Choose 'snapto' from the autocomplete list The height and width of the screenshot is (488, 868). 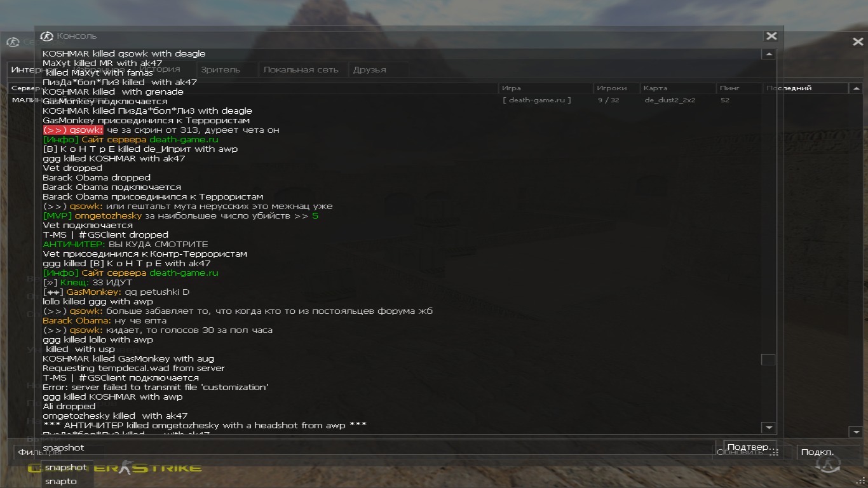click(x=61, y=481)
